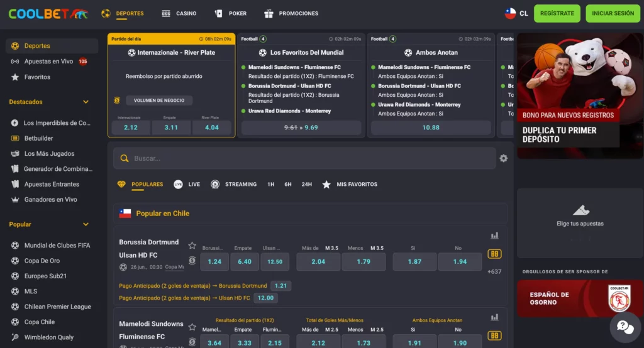Select Pago Anticipado Ulsan HD FC odds 12.00
Screen dimensions: 644x348
pyautogui.click(x=266, y=298)
